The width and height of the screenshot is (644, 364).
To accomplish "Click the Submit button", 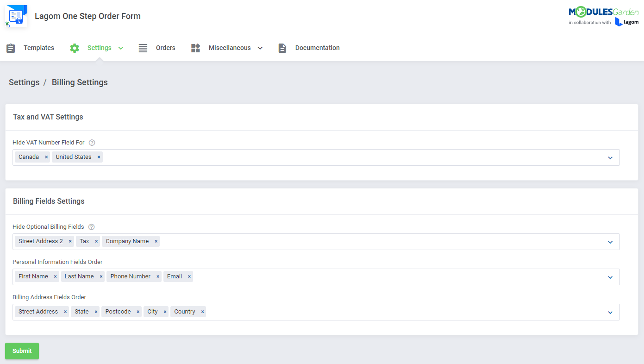I will tap(22, 351).
